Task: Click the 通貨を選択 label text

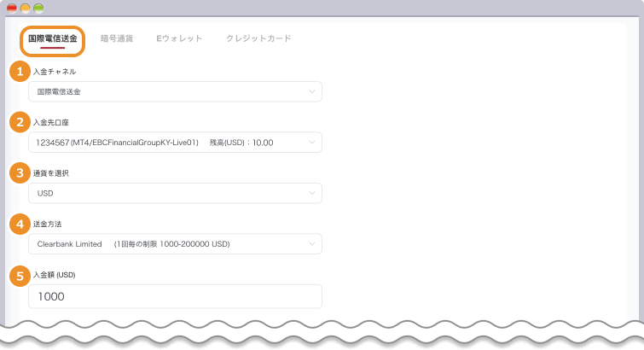Action: (51, 173)
